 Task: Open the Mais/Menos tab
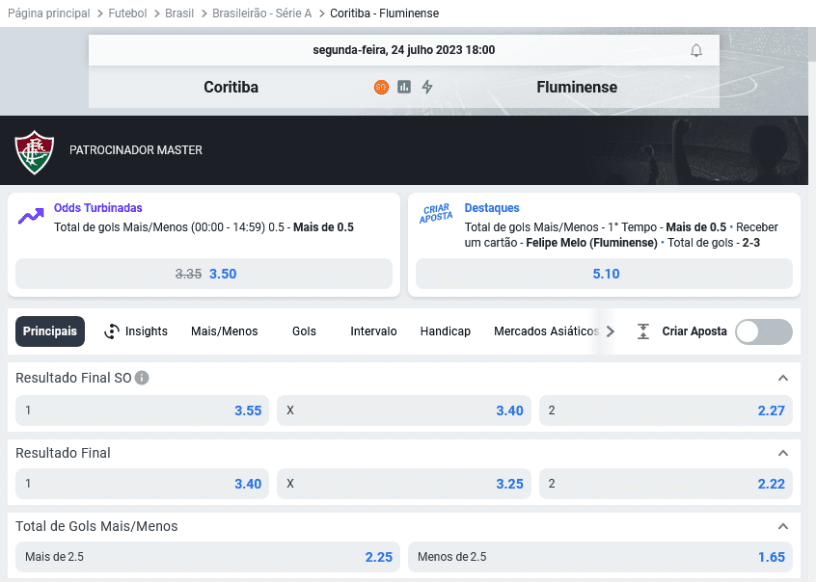click(224, 332)
